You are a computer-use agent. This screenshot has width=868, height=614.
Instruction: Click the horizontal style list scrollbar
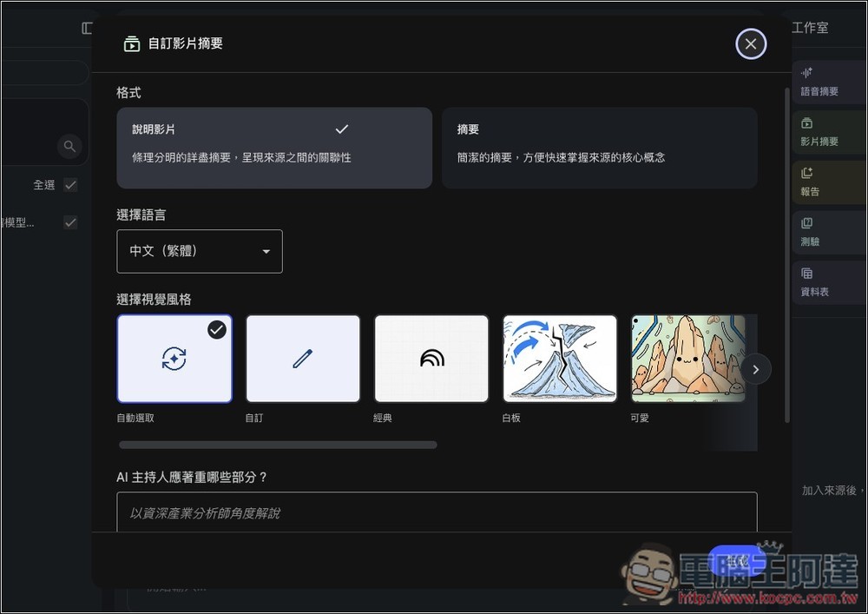[278, 446]
